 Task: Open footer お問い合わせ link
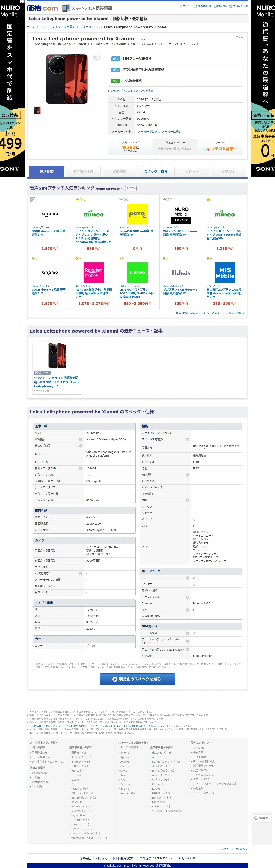pos(187,858)
